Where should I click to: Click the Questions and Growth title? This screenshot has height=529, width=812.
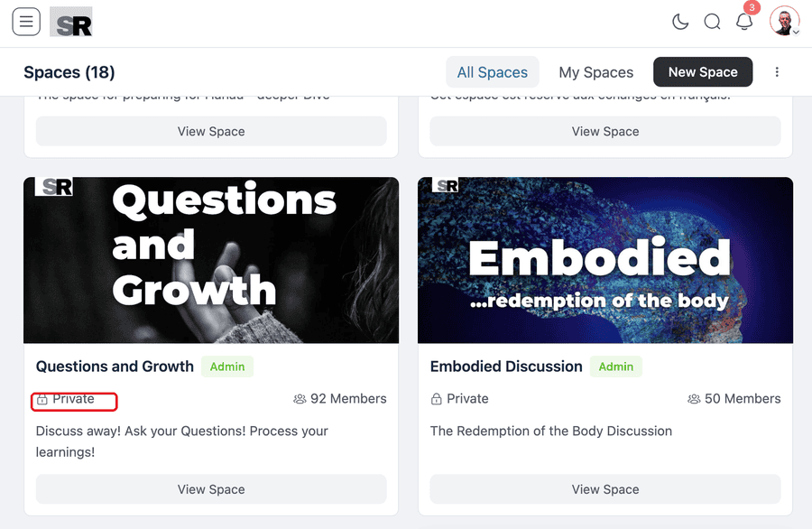[x=115, y=367]
